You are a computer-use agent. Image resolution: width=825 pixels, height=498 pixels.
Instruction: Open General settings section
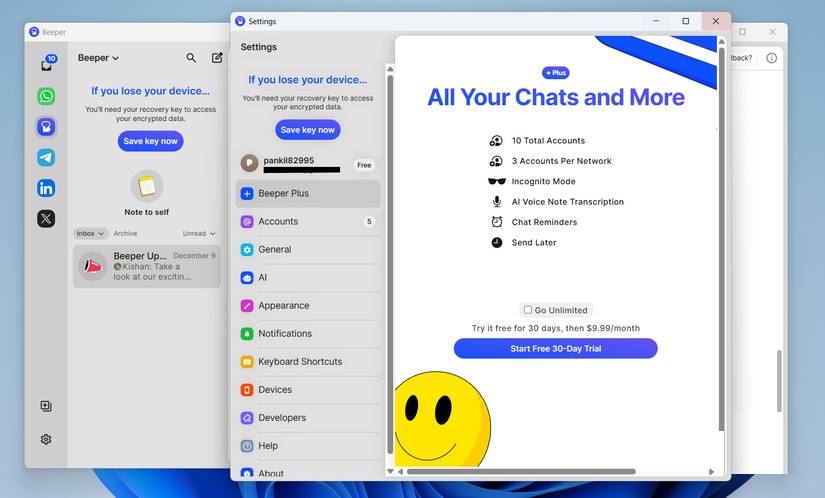(308, 249)
